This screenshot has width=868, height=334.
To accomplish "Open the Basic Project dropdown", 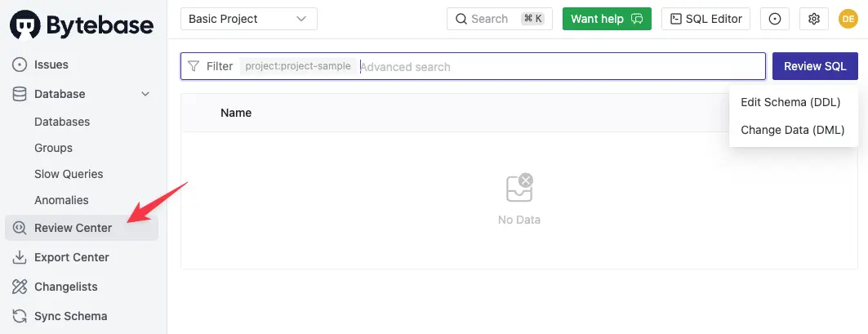I will coord(249,19).
